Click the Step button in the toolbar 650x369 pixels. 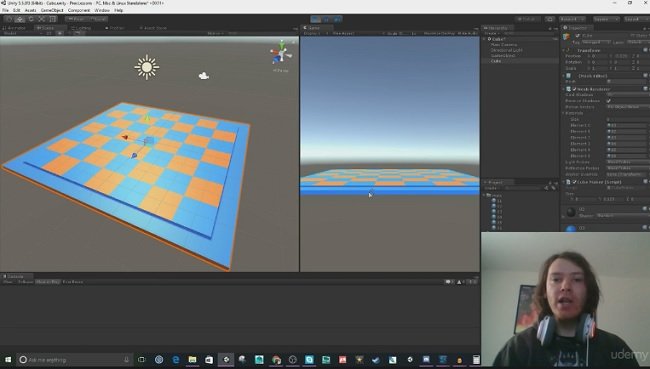point(337,19)
